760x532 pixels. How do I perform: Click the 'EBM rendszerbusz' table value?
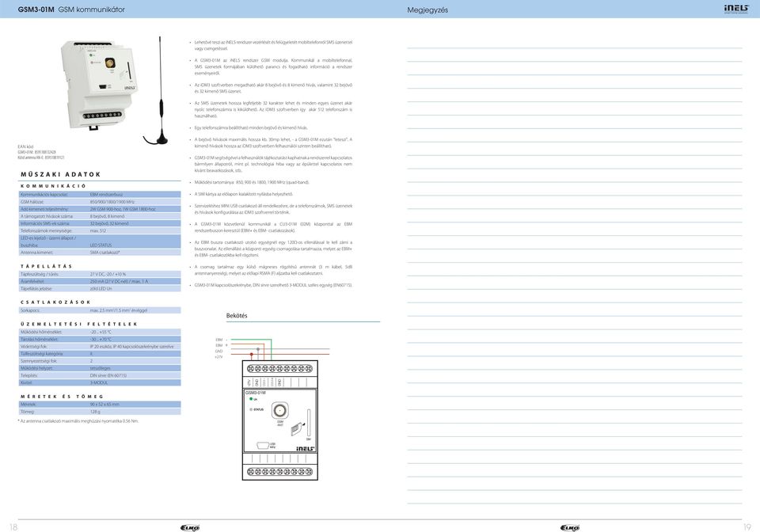[106, 194]
